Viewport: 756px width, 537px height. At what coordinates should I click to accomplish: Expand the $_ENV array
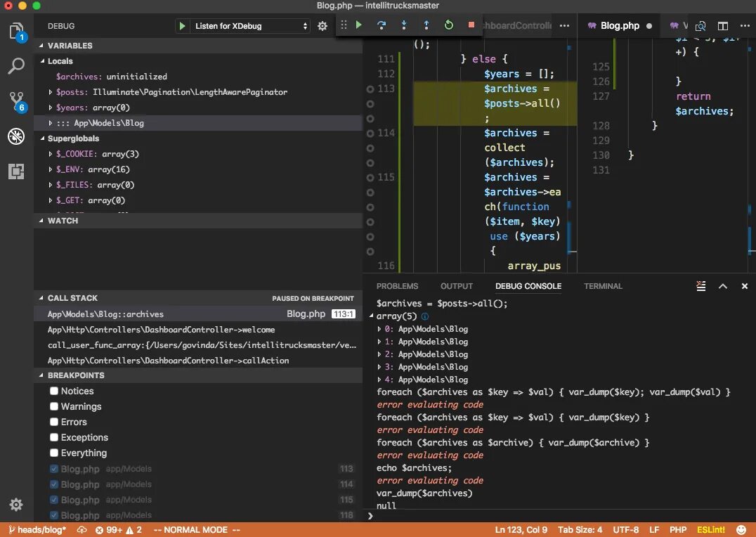point(50,169)
